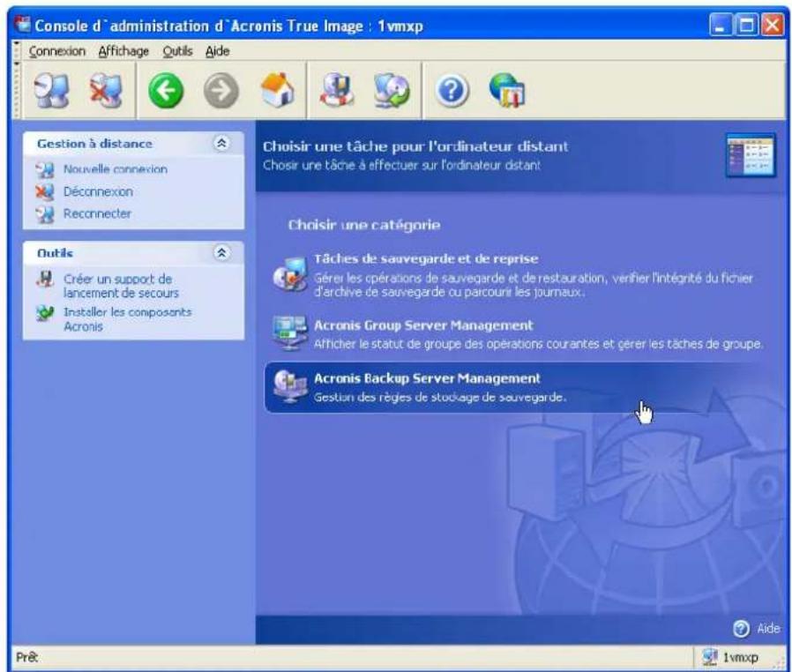This screenshot has width=792, height=672.
Task: Click the Tâches de sauvegarde category icon
Action: [x=290, y=274]
